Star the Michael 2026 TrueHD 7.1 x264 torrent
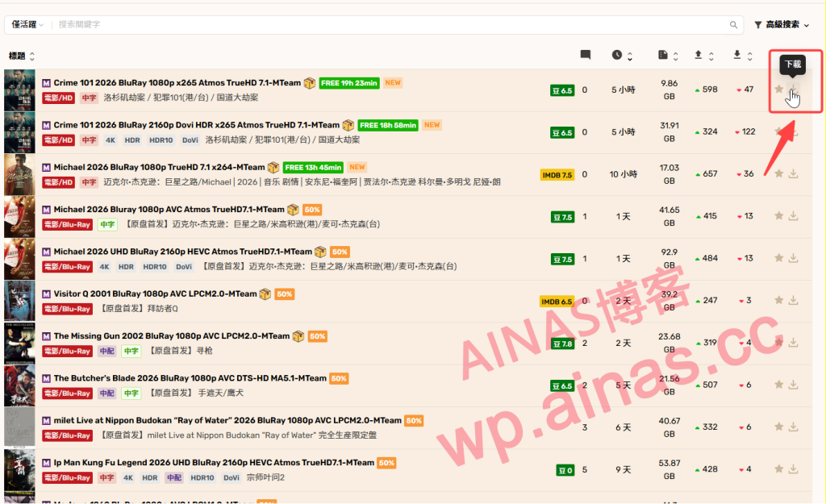The width and height of the screenshot is (826, 504). point(779,174)
